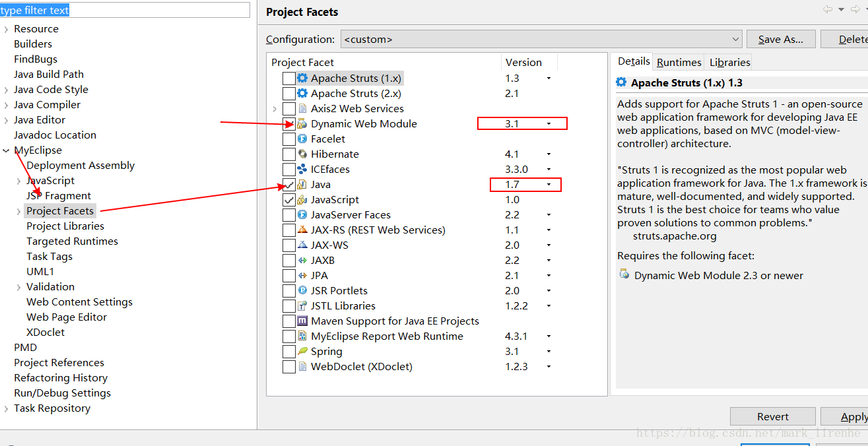868x446 pixels.
Task: Click the type filter text field
Action: click(125, 10)
